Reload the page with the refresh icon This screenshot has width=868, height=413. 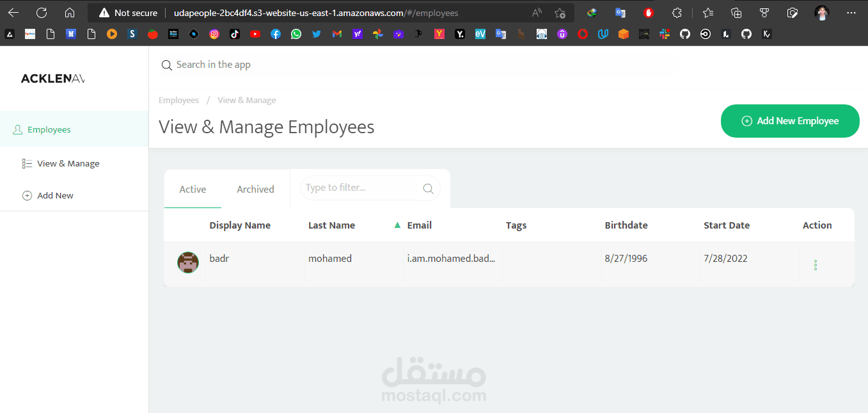tap(42, 13)
